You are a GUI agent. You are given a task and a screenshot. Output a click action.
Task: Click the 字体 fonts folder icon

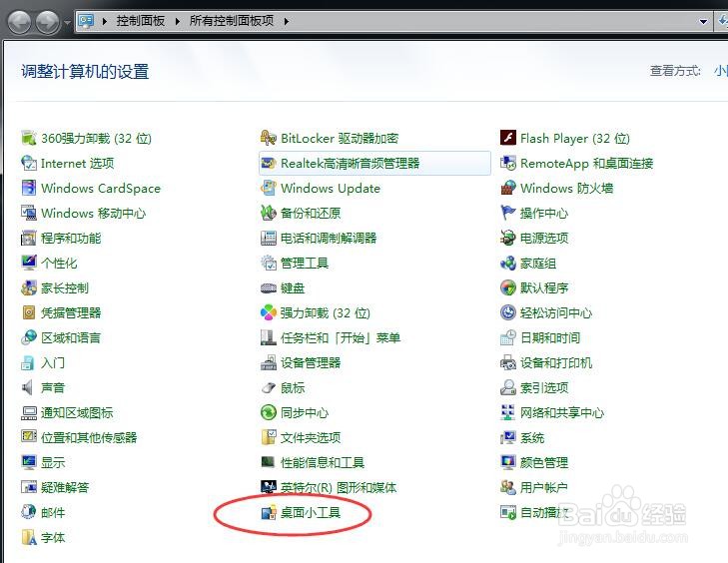pyautogui.click(x=29, y=537)
